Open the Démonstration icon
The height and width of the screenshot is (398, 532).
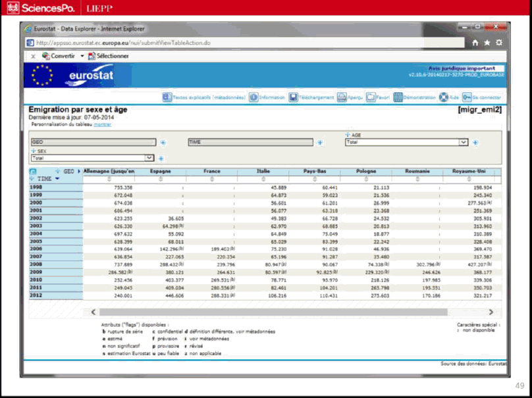click(x=397, y=97)
